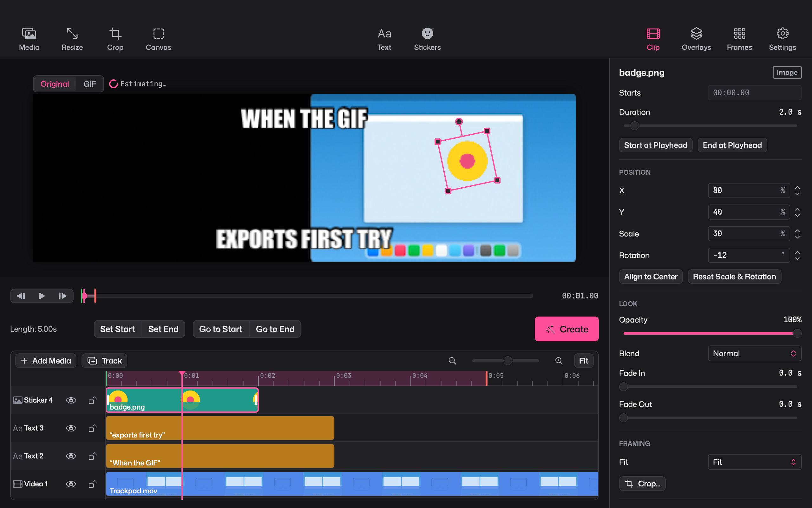The height and width of the screenshot is (508, 812).
Task: Hide the Video 1 track
Action: tap(71, 484)
